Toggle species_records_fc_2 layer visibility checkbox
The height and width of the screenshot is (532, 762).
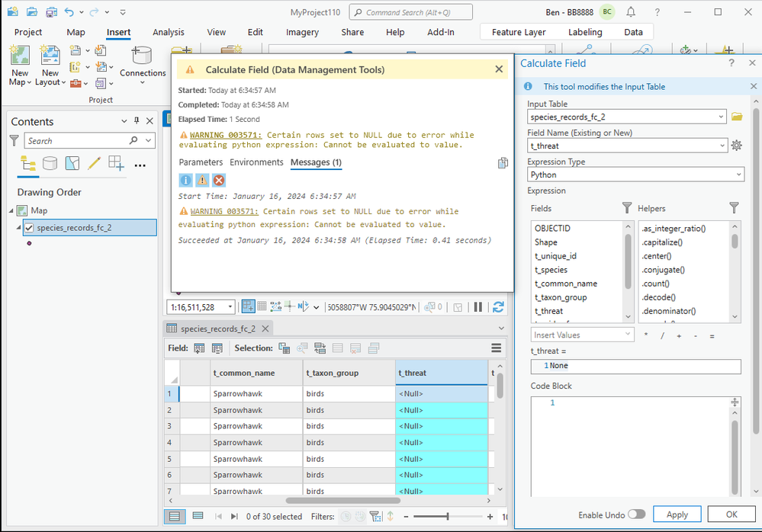(x=29, y=227)
